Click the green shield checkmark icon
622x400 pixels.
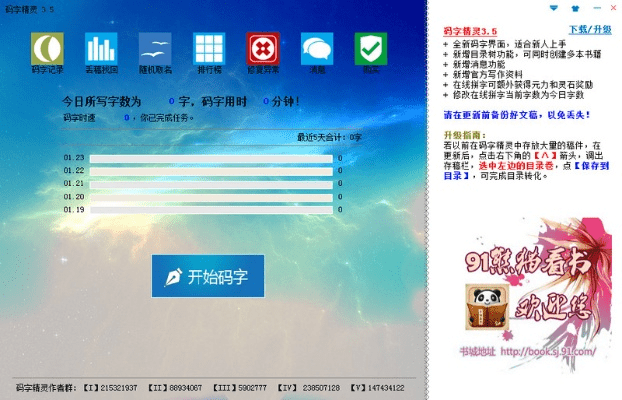pyautogui.click(x=371, y=49)
